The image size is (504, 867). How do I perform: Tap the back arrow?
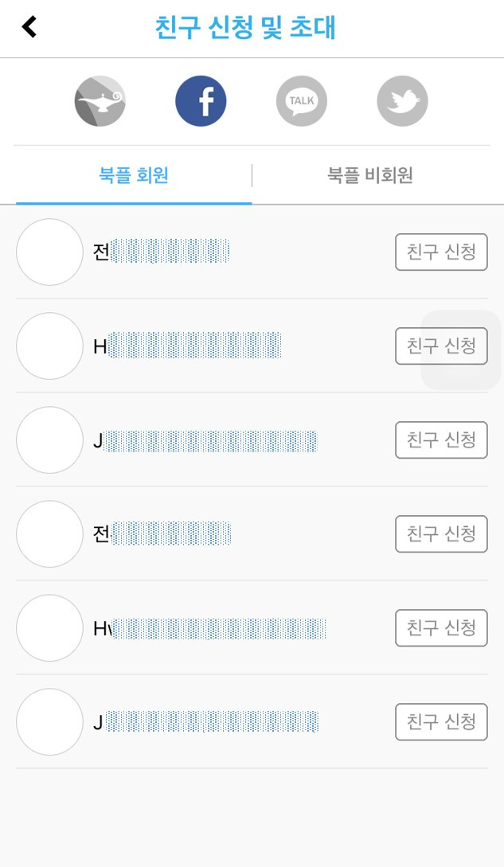point(28,26)
